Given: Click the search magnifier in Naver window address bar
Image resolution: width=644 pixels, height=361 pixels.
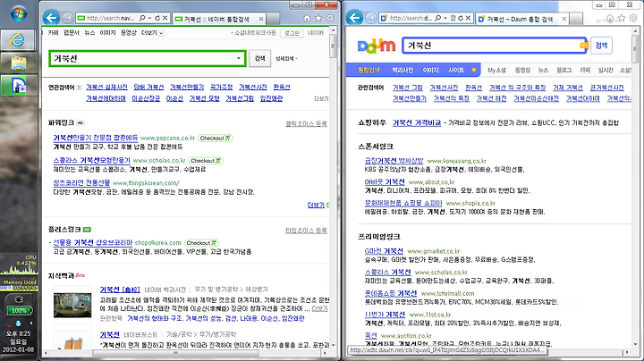Looking at the screenshot, I should pyautogui.click(x=142, y=18).
